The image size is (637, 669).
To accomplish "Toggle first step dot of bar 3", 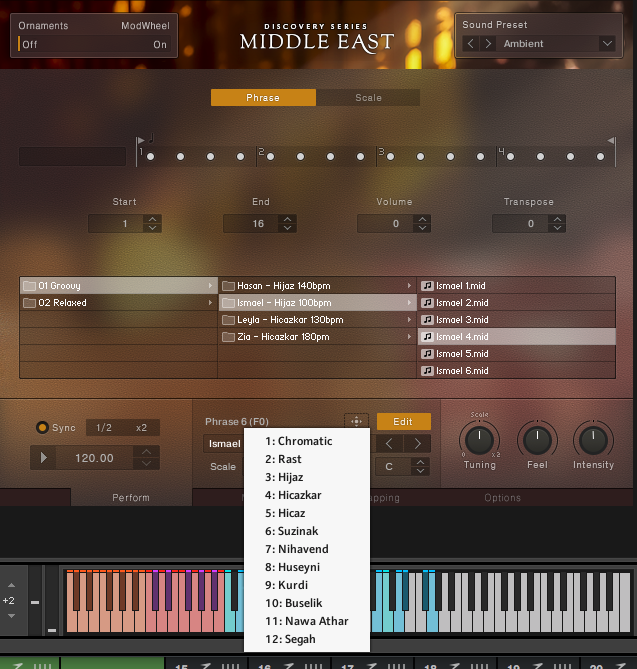I will pos(390,157).
